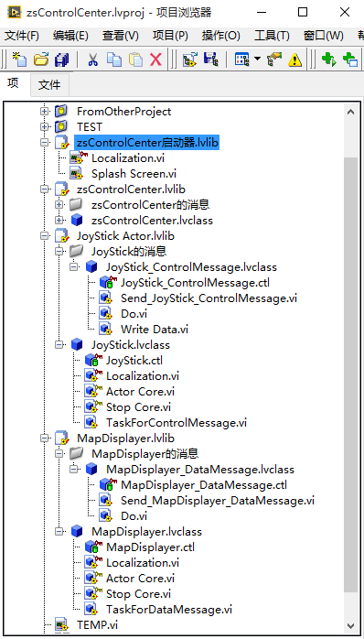Screen dimensions: 364x639
Task: Collapse the MapDisplayer_DataMessage.lvclass node
Action: 74,469
